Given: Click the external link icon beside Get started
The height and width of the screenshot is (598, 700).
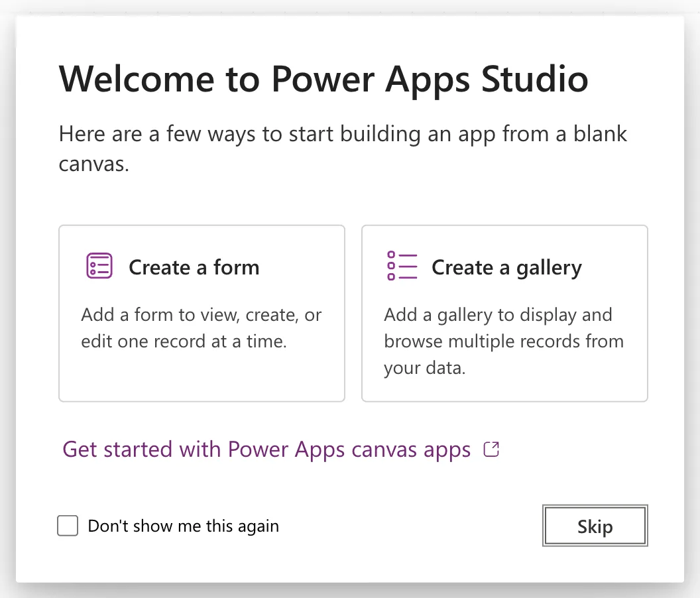Looking at the screenshot, I should click(x=491, y=449).
